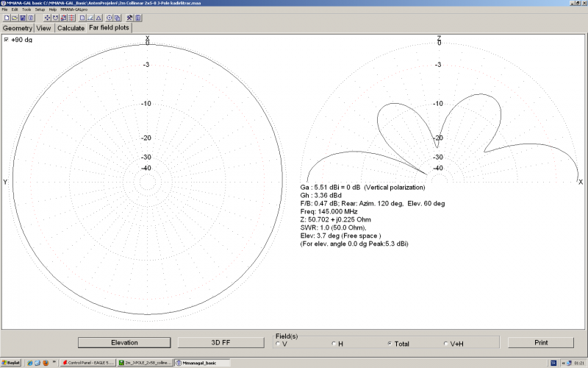
Task: Click the Elevation button
Action: (124, 342)
